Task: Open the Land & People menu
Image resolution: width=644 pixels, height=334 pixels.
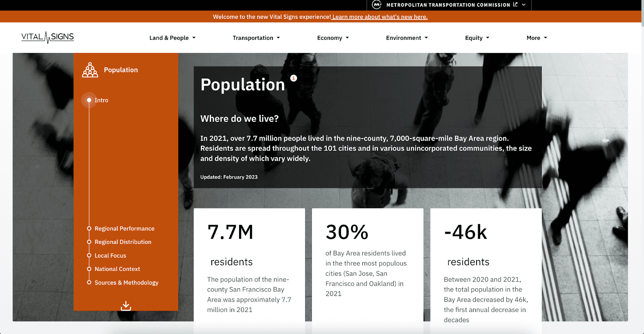Action: coord(172,38)
